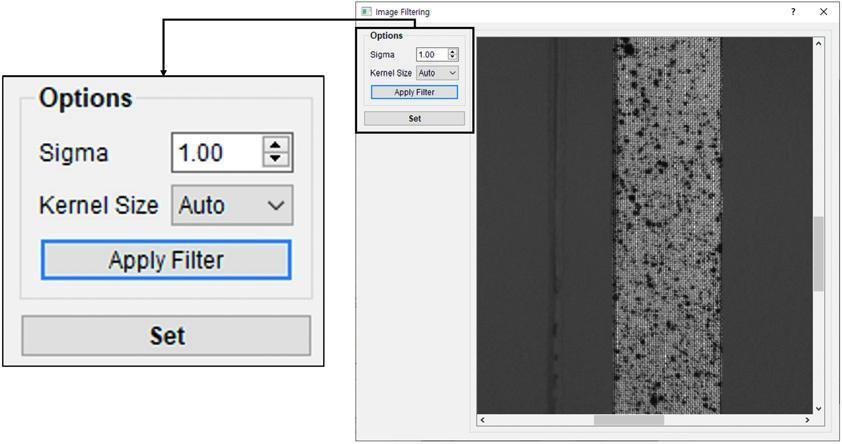Viewport: 842px width, 444px height.
Task: Click the help question mark button
Action: point(793,12)
